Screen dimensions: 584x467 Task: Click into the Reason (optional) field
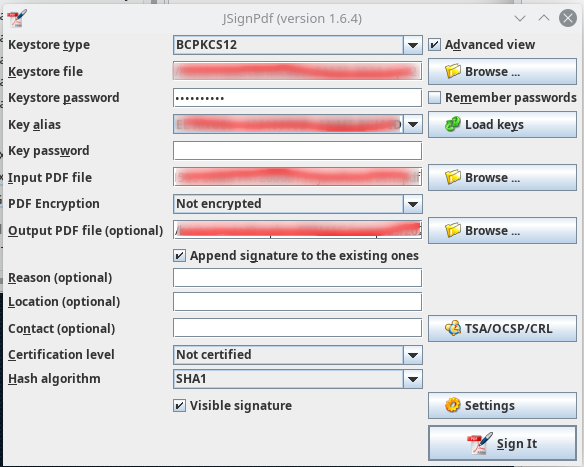click(297, 278)
